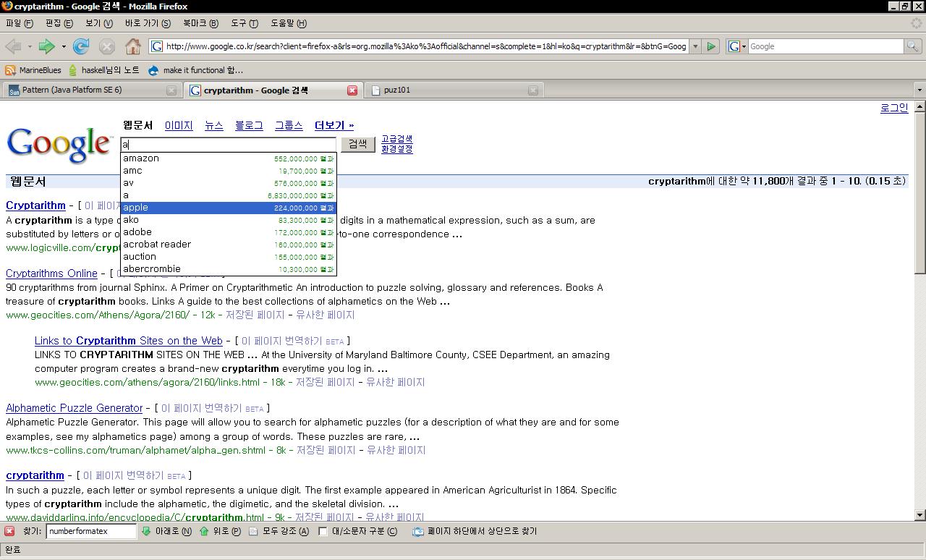Click scrollbar down arrow button
The height and width of the screenshot is (560, 926).
919,515
